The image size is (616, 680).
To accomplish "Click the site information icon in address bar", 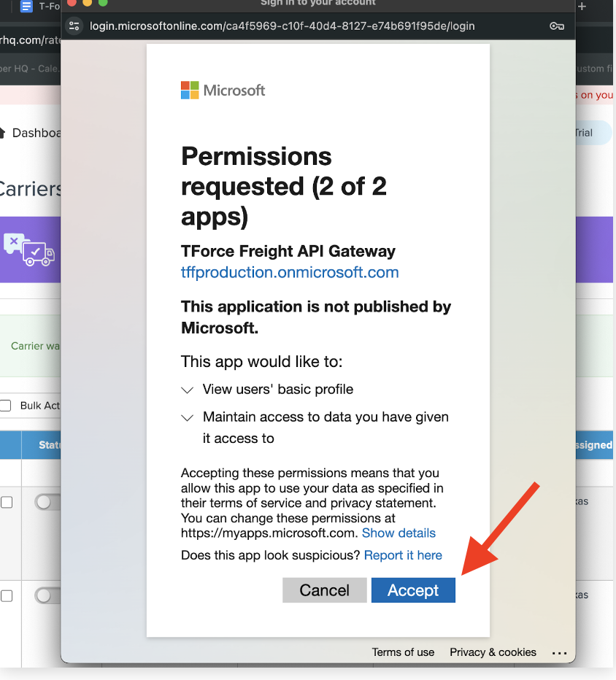I will (x=74, y=26).
